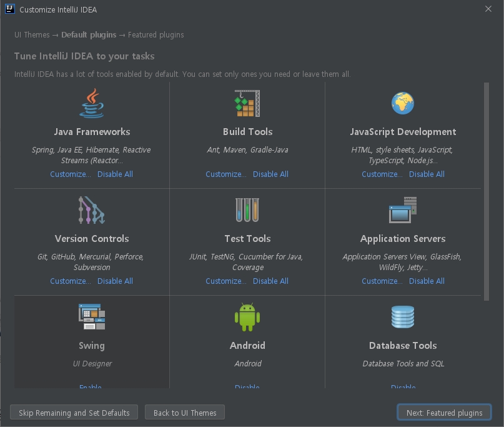
Task: Click 'Tune IntelliJ IDEA to your tasks' title
Action: pos(84,56)
